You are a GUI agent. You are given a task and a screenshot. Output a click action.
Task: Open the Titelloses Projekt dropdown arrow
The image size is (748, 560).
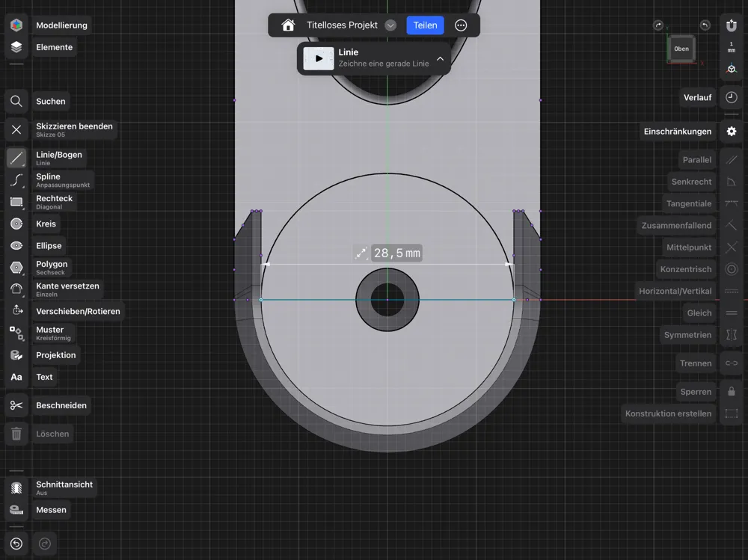(x=390, y=25)
